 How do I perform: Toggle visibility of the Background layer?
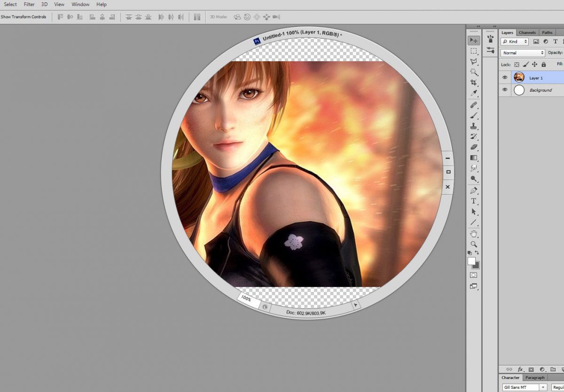[505, 90]
